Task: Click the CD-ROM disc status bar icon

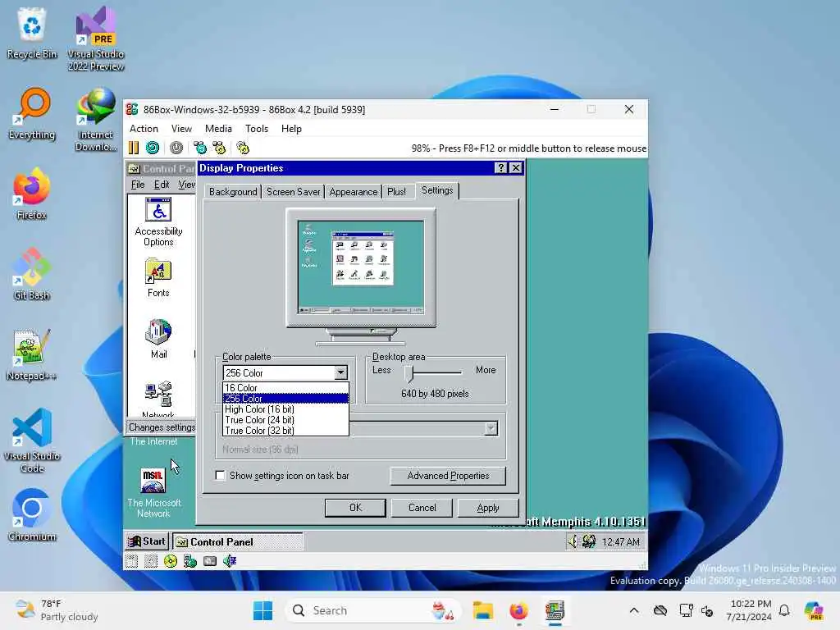Action: (171, 561)
